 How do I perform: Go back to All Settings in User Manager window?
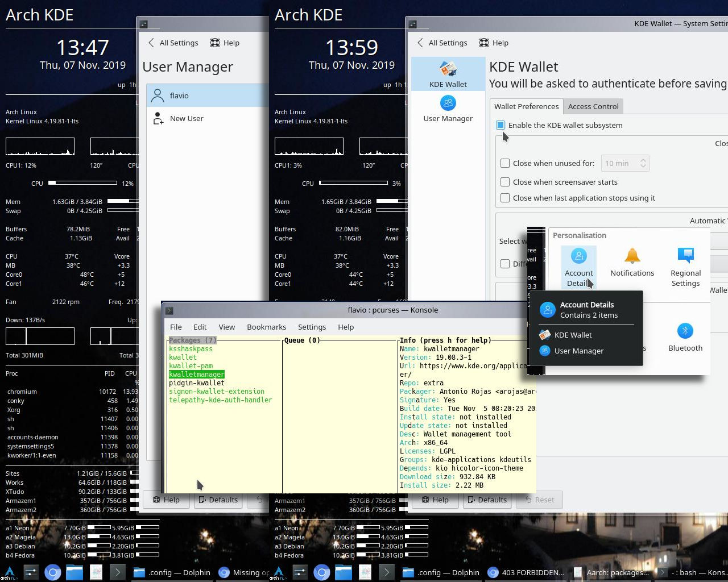click(x=173, y=43)
